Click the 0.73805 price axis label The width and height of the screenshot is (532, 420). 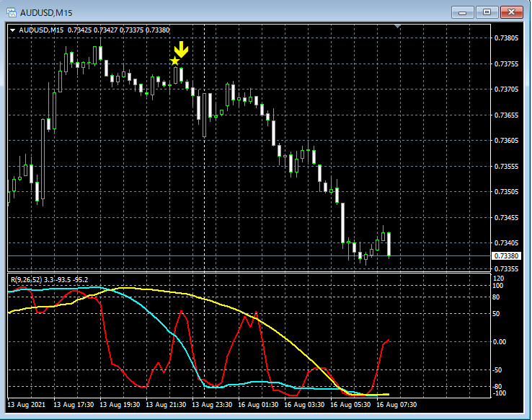coord(505,38)
